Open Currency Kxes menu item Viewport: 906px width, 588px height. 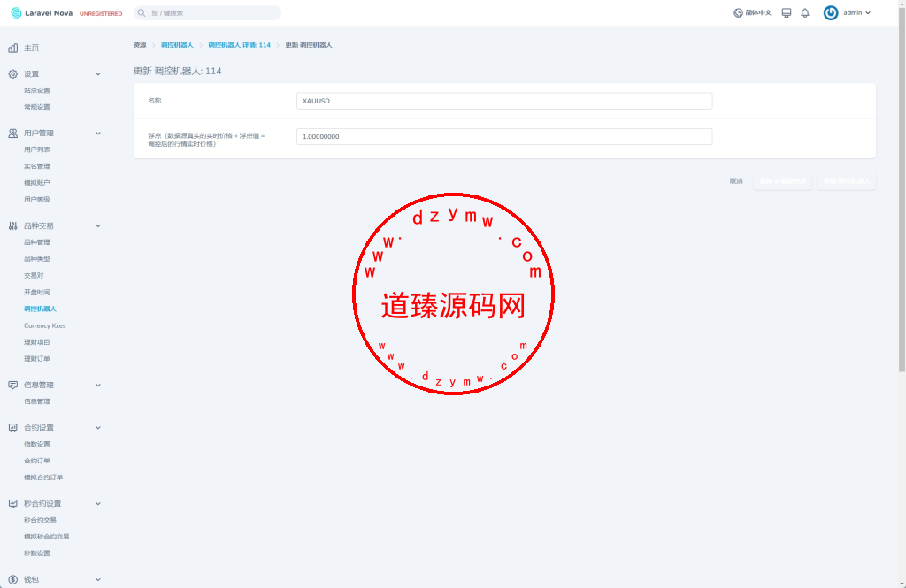(x=44, y=325)
